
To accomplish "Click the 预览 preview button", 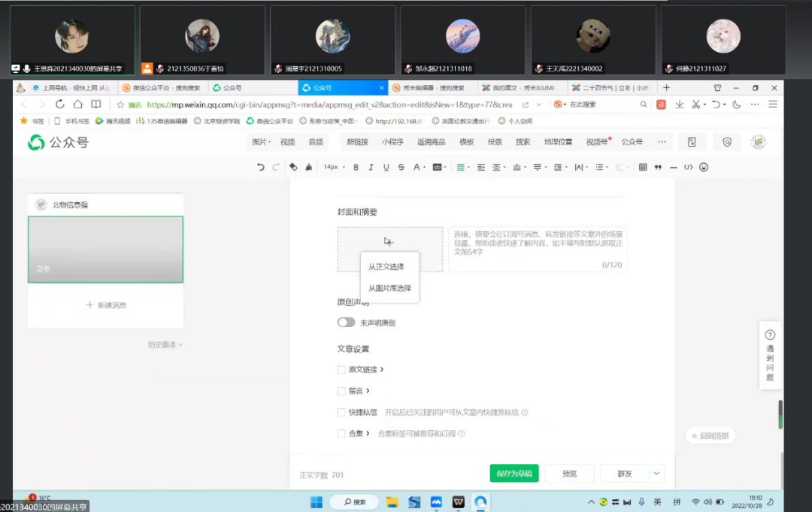I will [x=570, y=474].
